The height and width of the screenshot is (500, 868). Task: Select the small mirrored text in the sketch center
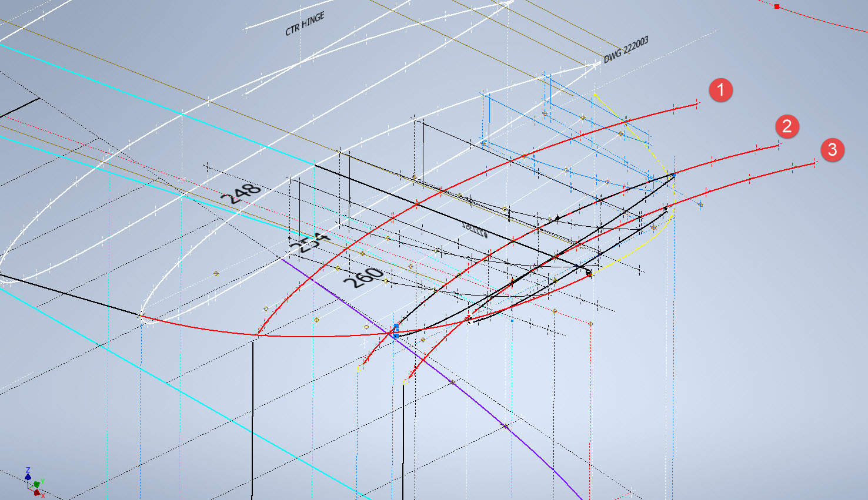tap(475, 230)
